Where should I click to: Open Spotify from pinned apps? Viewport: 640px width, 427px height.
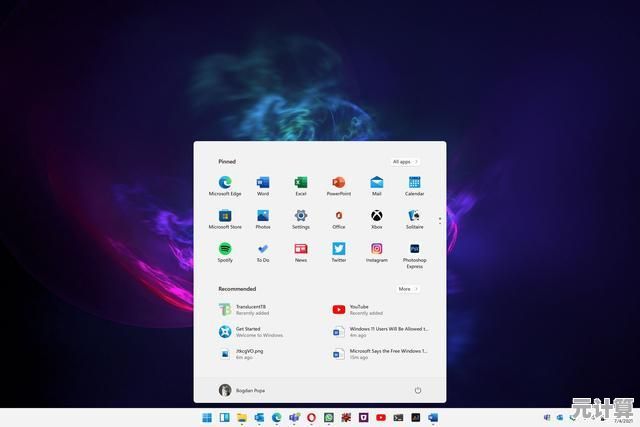[225, 252]
